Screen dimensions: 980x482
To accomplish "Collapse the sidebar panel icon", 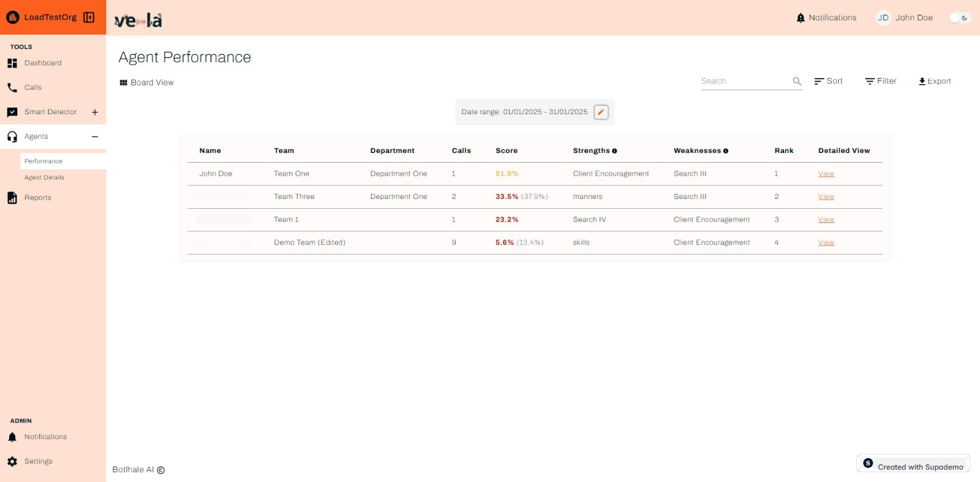I will coord(89,17).
